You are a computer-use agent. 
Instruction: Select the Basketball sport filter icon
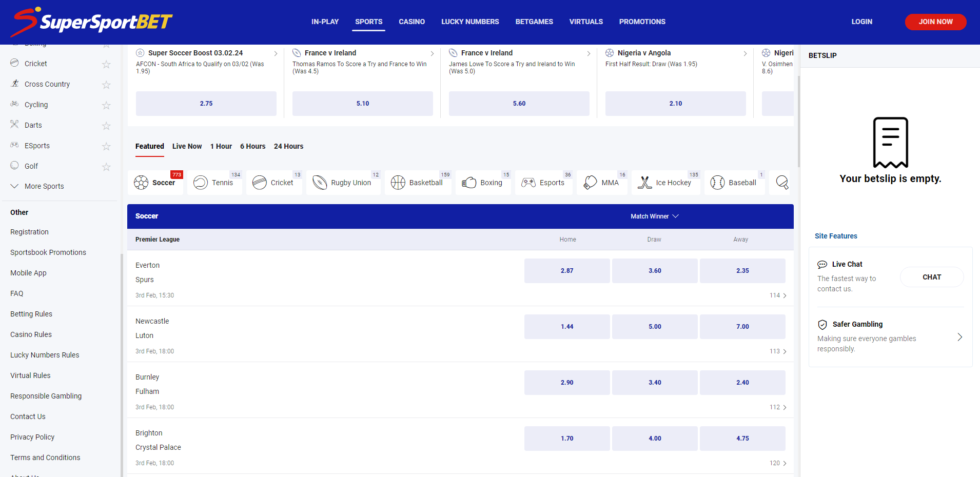(x=398, y=183)
